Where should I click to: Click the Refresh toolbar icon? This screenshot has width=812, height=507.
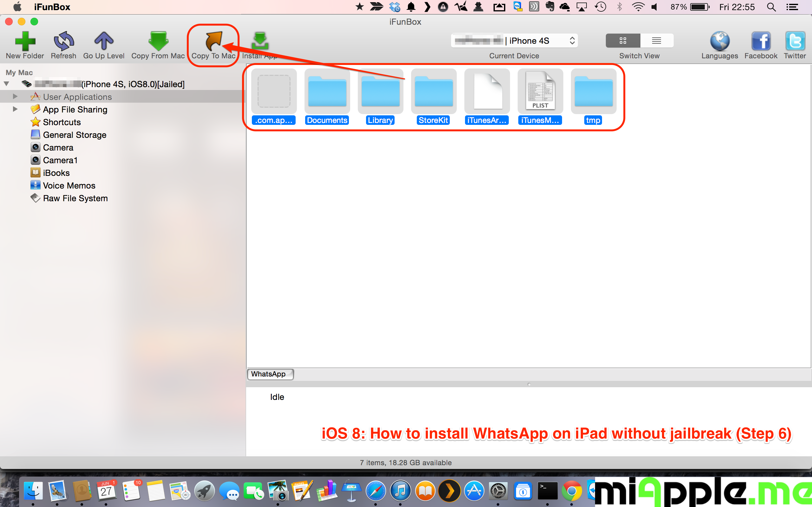pos(63,42)
